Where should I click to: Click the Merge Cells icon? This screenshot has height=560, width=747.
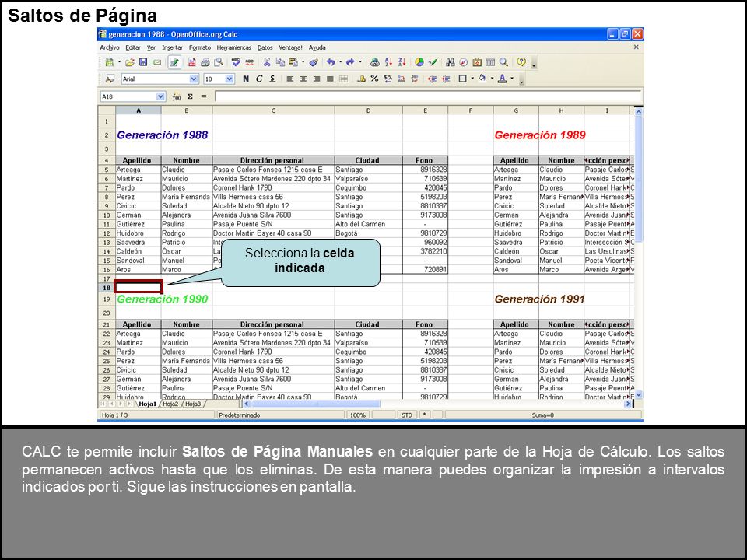pyautogui.click(x=343, y=79)
